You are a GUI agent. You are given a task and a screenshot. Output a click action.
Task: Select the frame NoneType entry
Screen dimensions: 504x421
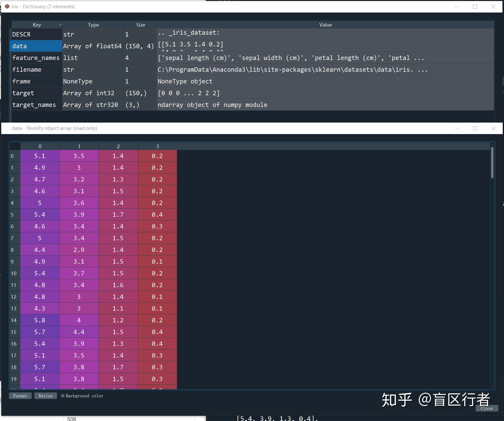36,81
